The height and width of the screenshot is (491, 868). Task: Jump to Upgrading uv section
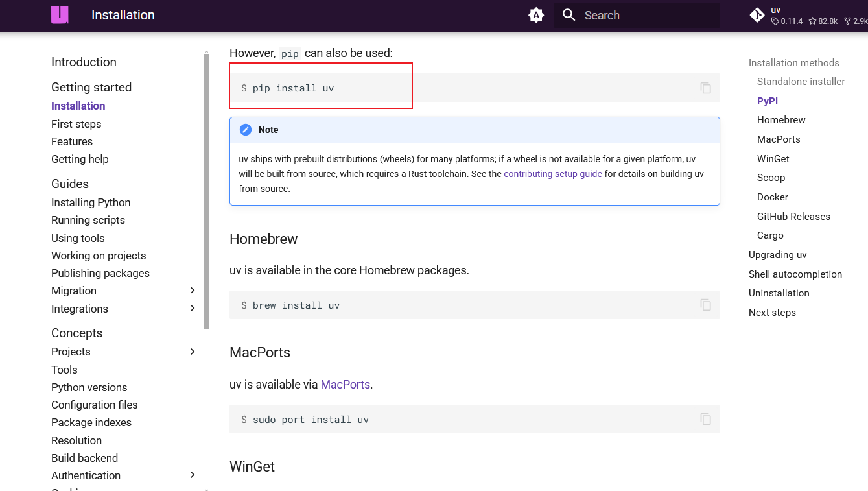[x=778, y=255]
